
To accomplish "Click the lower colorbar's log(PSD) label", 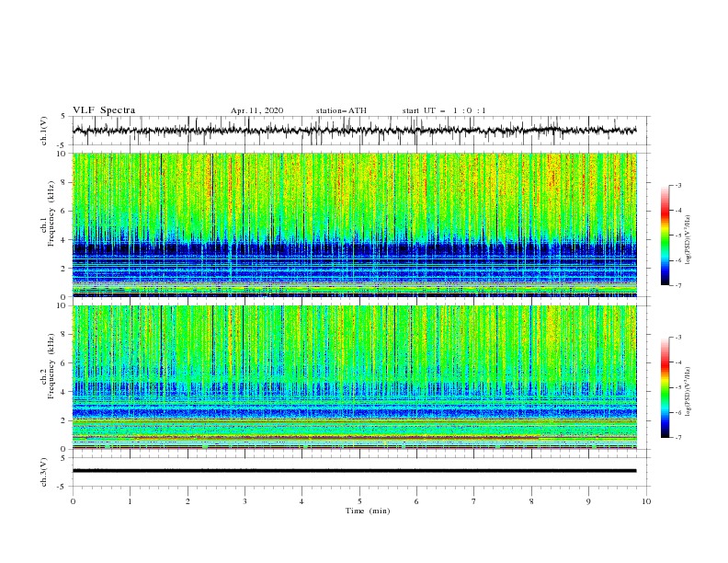I will point(688,391).
